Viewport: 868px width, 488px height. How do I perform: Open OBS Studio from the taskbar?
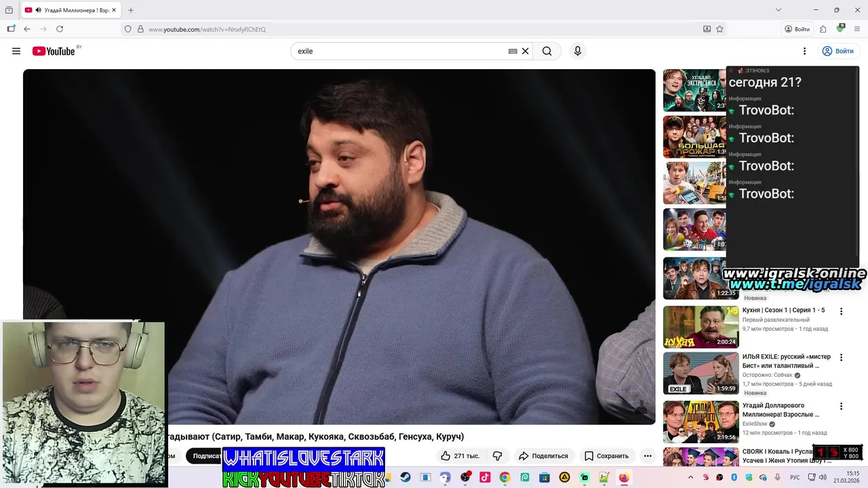click(x=465, y=477)
